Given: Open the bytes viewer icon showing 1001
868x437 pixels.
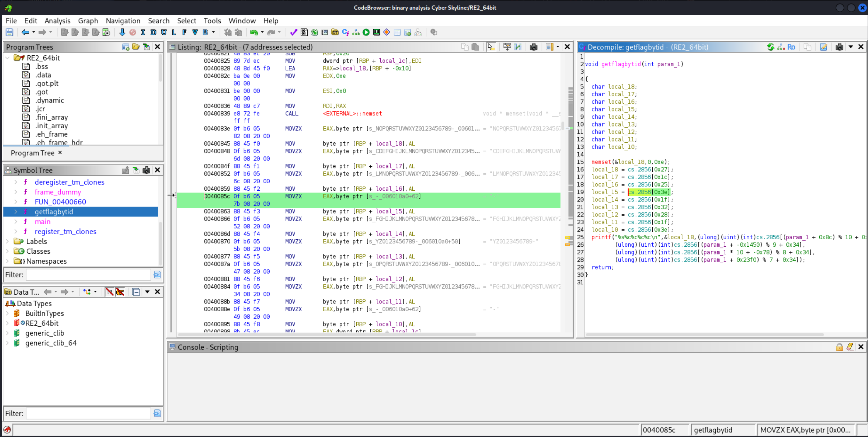Looking at the screenshot, I should 304,32.
